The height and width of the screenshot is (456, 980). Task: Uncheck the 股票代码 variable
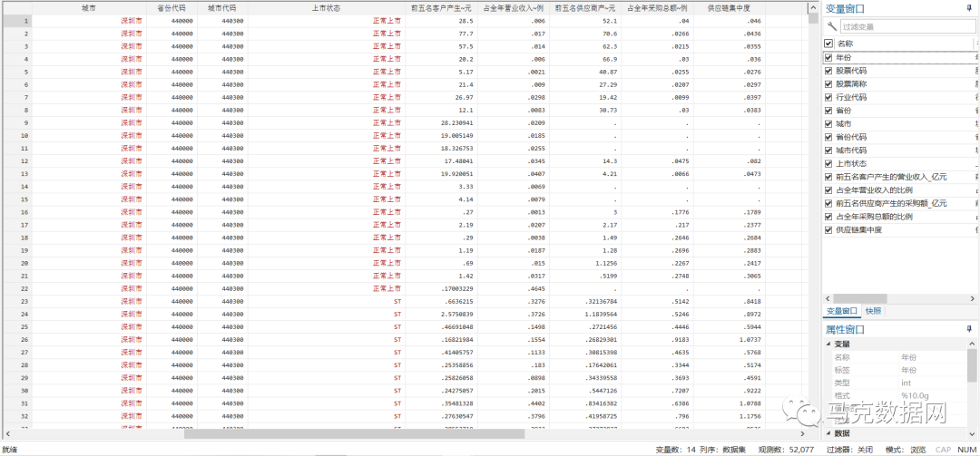[828, 71]
